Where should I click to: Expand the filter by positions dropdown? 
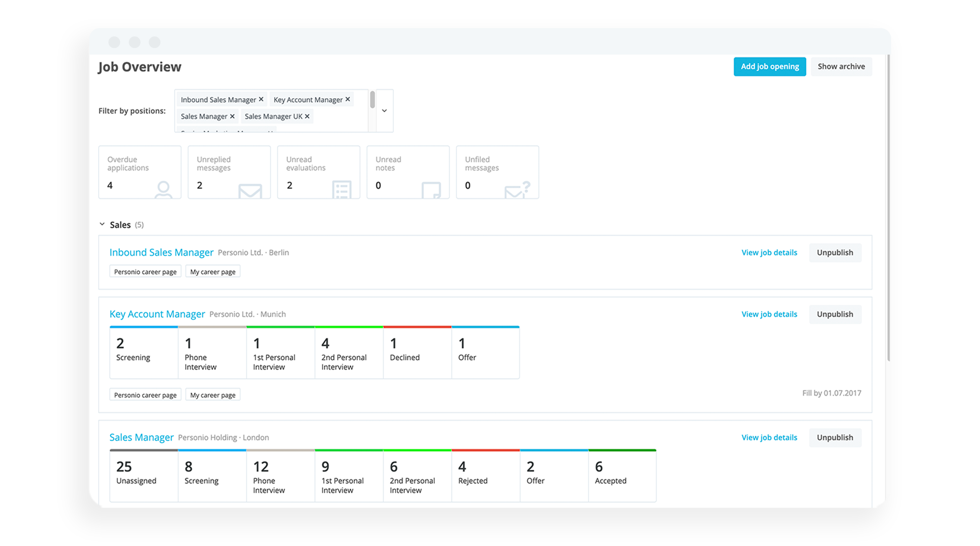[385, 110]
